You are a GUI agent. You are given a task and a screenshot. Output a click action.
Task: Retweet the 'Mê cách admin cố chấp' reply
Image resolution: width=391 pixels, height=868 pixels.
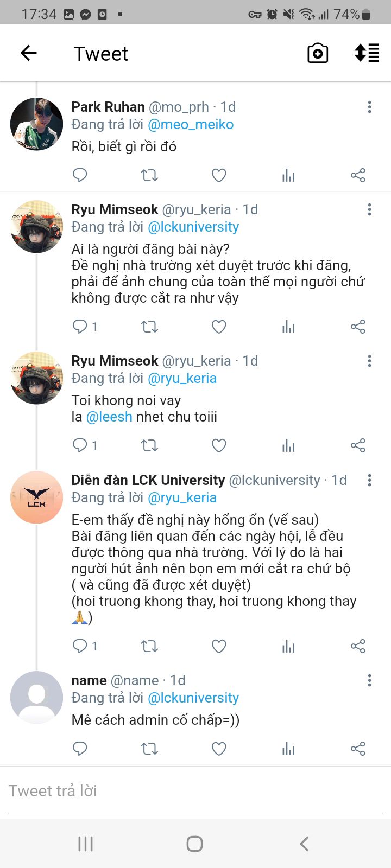click(149, 749)
